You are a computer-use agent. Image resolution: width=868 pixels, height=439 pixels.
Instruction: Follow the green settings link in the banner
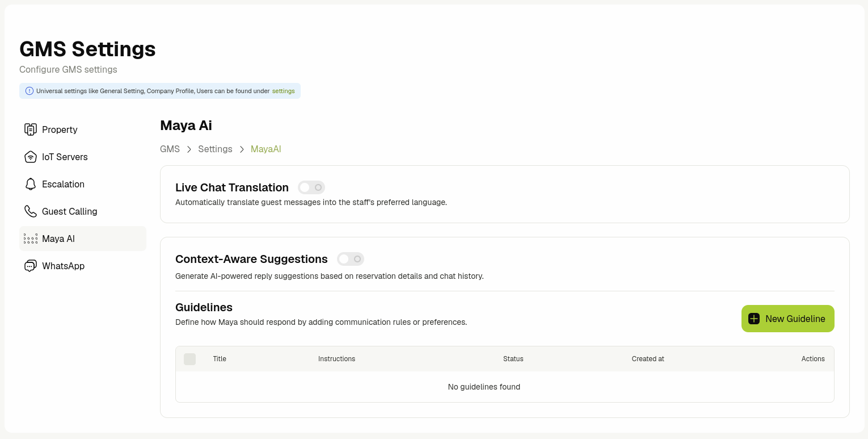click(284, 91)
